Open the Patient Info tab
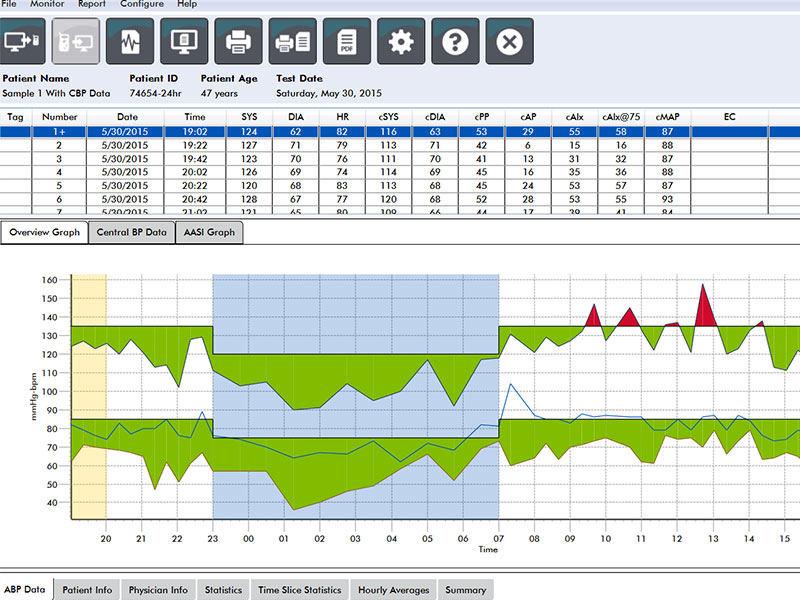Image resolution: width=800 pixels, height=600 pixels. [87, 590]
